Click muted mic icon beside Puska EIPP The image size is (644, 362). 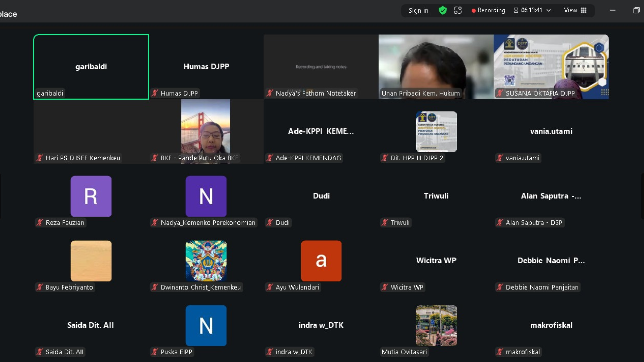point(155,352)
